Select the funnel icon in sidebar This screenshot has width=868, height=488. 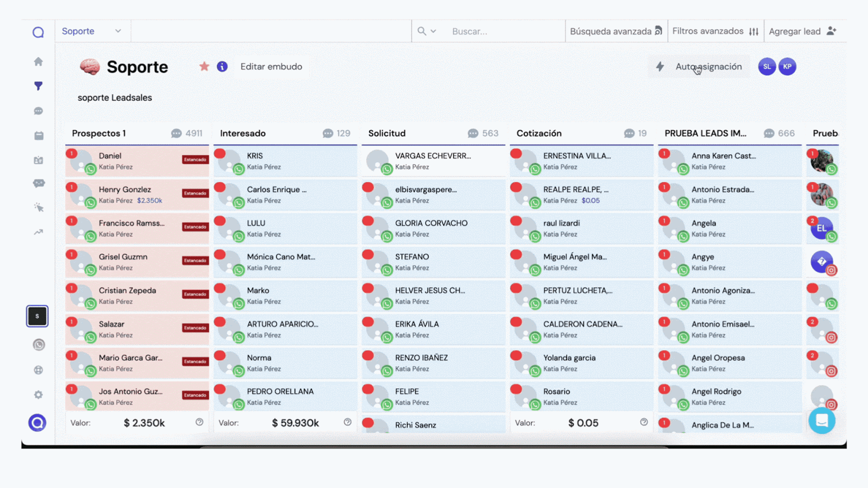tap(38, 86)
